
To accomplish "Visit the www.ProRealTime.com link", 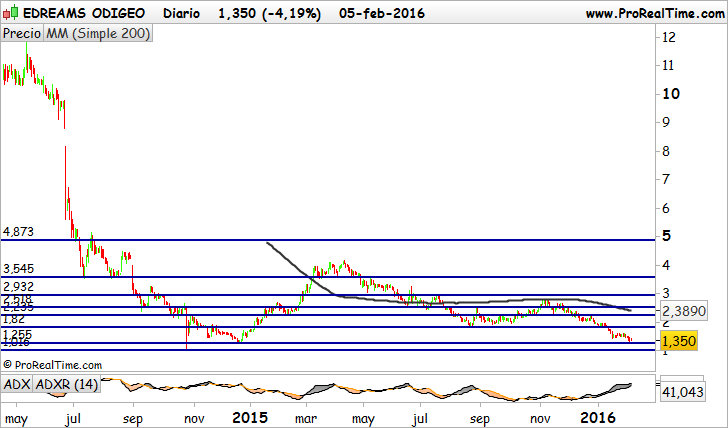I will 655,13.
